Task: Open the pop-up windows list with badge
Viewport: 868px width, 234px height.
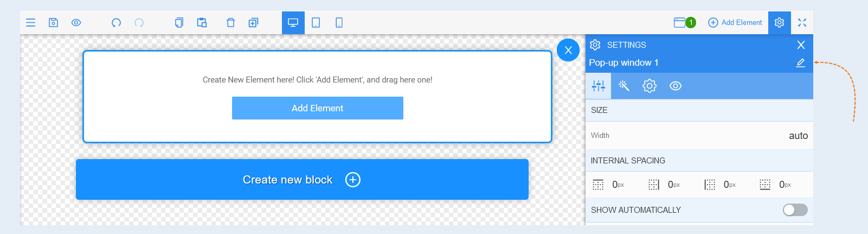Action: pos(685,23)
